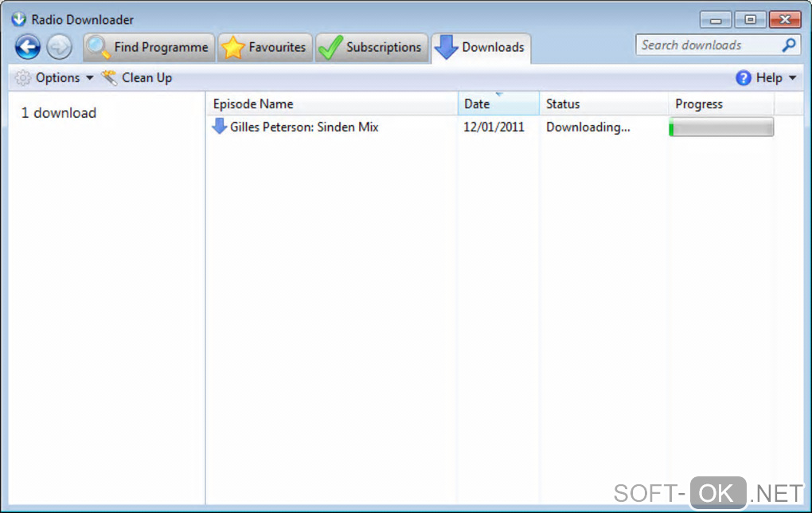Click the Radio Downloader title bar app icon
Image resolution: width=812 pixels, height=513 pixels.
19,19
